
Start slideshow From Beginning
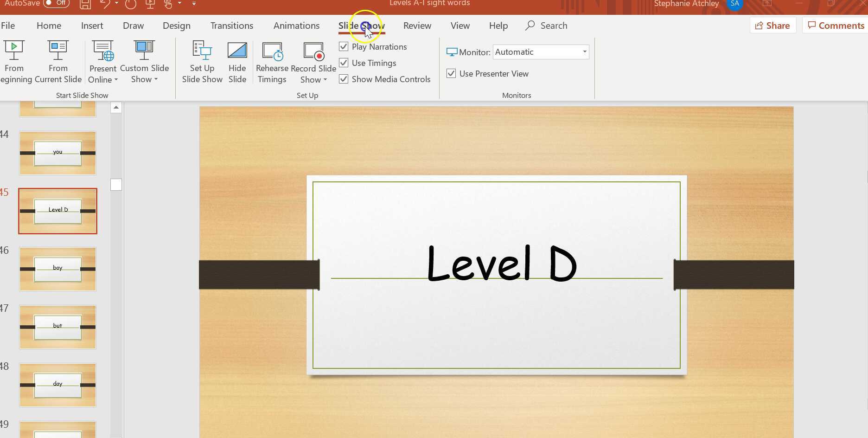pyautogui.click(x=14, y=60)
